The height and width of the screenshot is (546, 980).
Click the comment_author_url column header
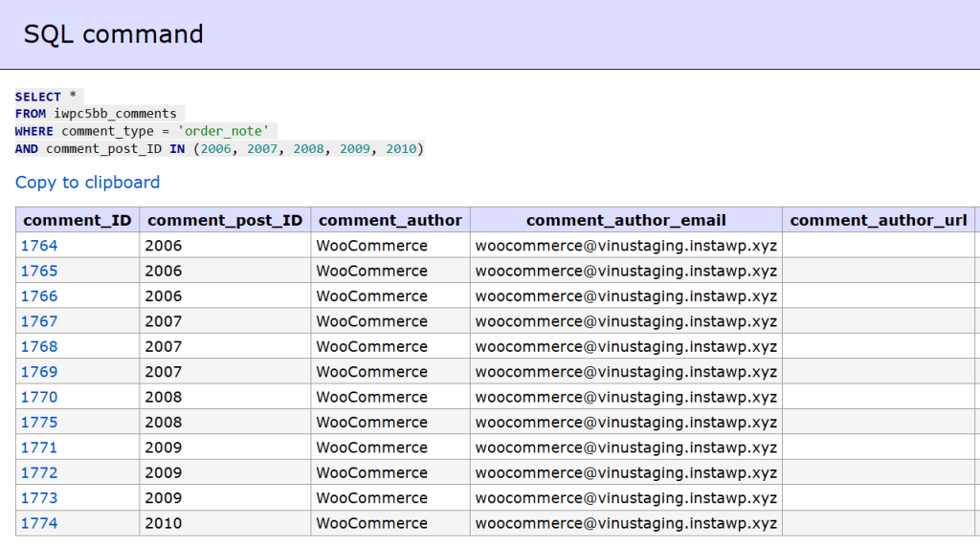878,220
